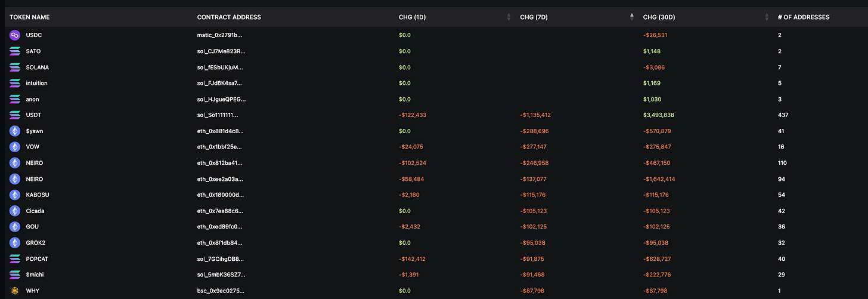This screenshot has height=299, width=868.
Task: Click the Cicada Ethereum icon
Action: coord(15,211)
